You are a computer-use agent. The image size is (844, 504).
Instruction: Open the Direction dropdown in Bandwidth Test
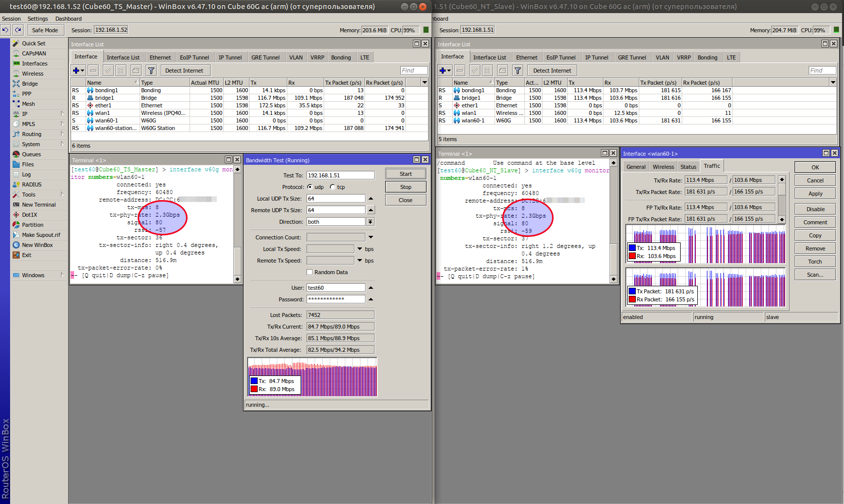click(x=371, y=222)
